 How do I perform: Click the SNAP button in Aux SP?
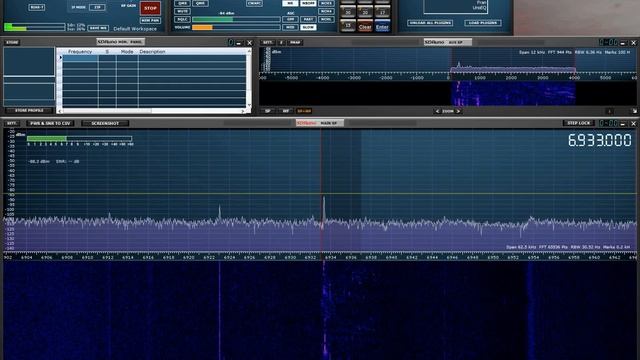tap(295, 42)
